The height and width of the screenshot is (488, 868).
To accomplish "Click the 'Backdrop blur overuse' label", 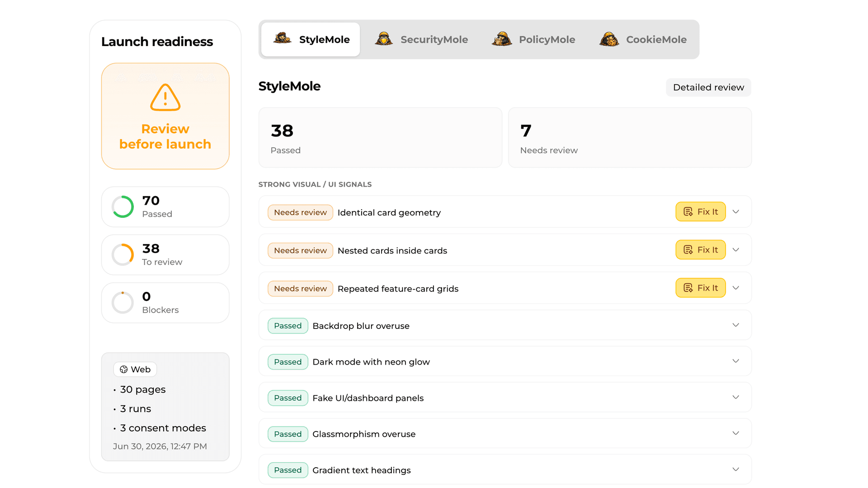I will (x=361, y=326).
